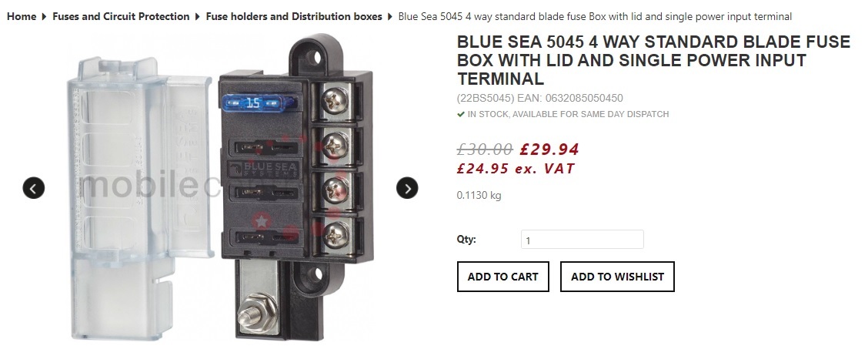Image resolution: width=868 pixels, height=346 pixels.
Task: Click the arrow after Distribution boxes breadcrumb
Action: pyautogui.click(x=390, y=17)
